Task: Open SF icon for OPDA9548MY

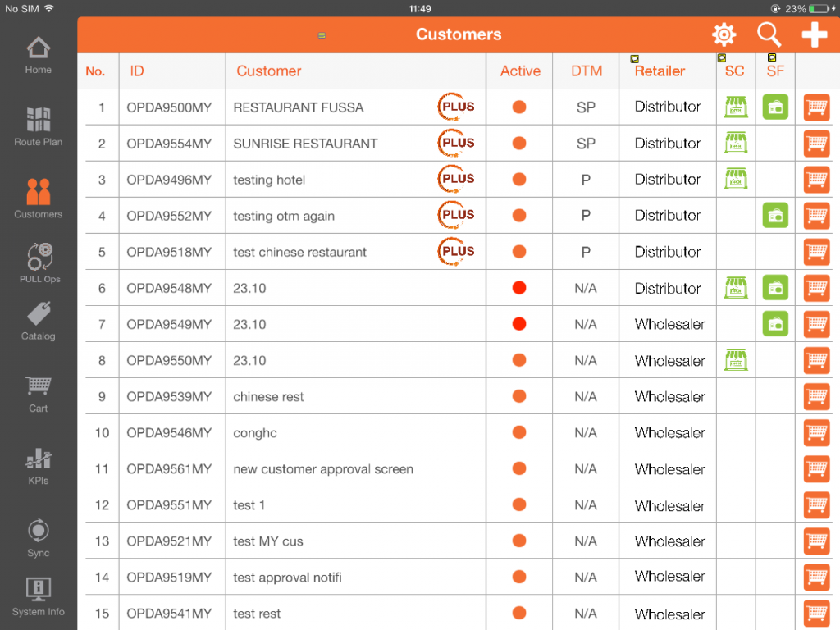Action: [775, 288]
